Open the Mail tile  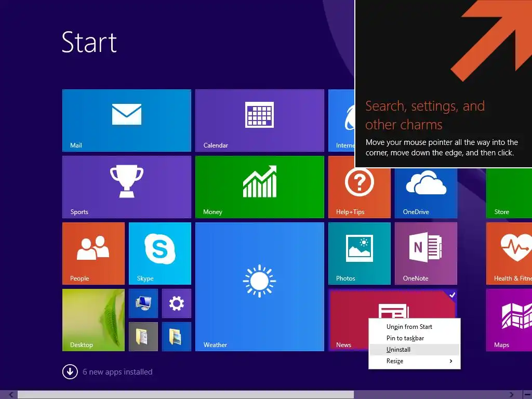127,121
